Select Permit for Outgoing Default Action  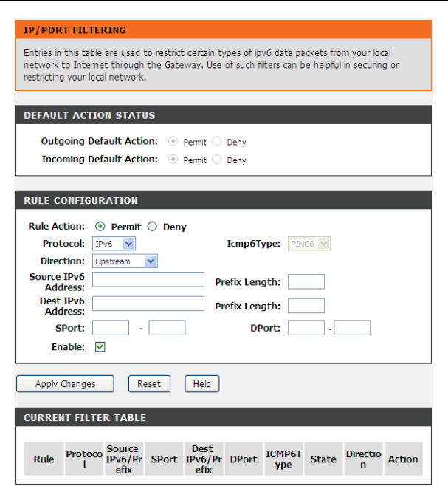tap(173, 141)
